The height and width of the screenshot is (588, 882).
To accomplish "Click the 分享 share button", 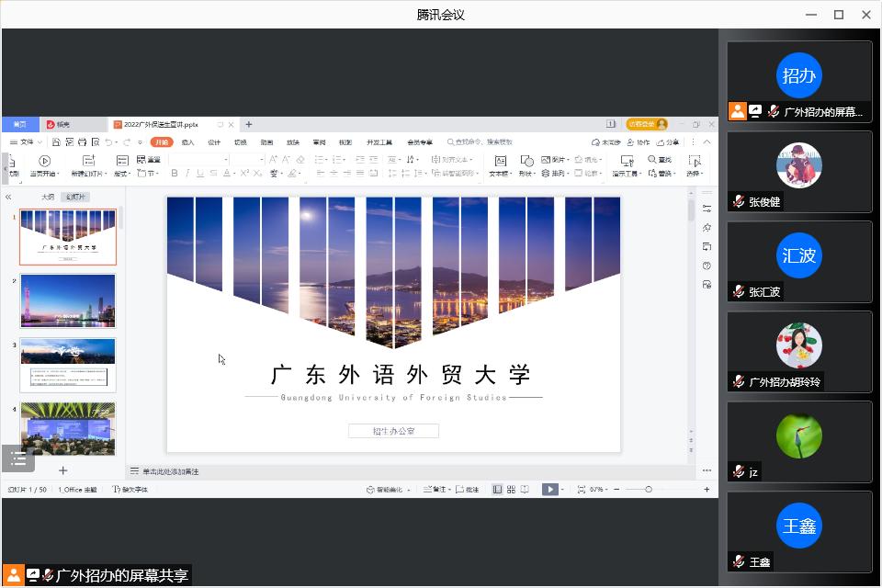I will 668,142.
